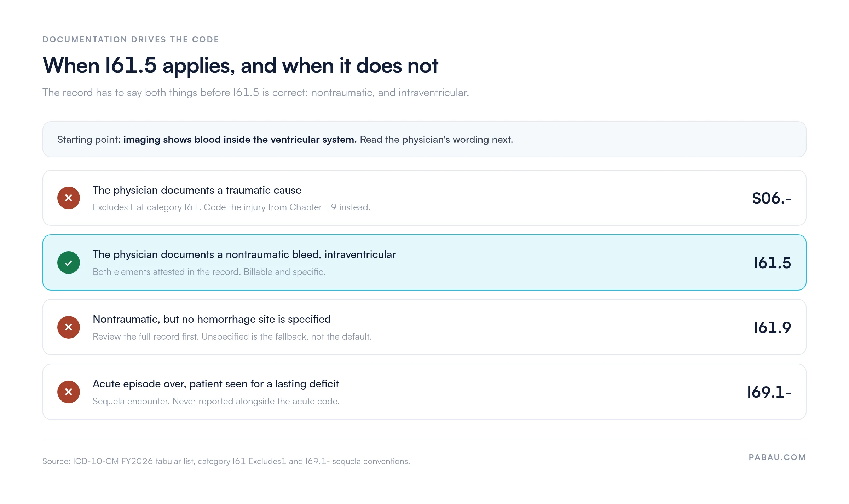
Task: Click the red X icon beside traumatic cause
Action: (x=69, y=198)
